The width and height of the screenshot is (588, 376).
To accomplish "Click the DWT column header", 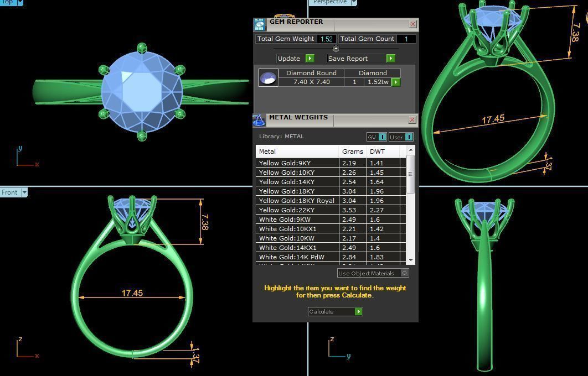I will click(383, 152).
